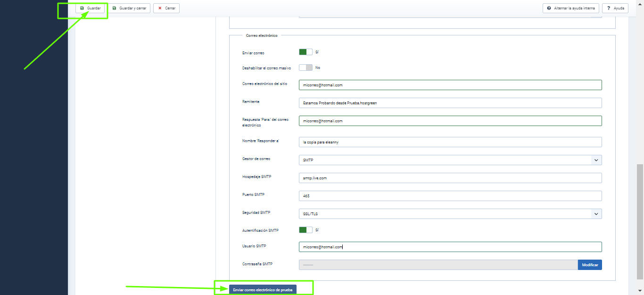The height and width of the screenshot is (295, 644).
Task: Click the Guardar y cerrar save icon
Action: 114,8
